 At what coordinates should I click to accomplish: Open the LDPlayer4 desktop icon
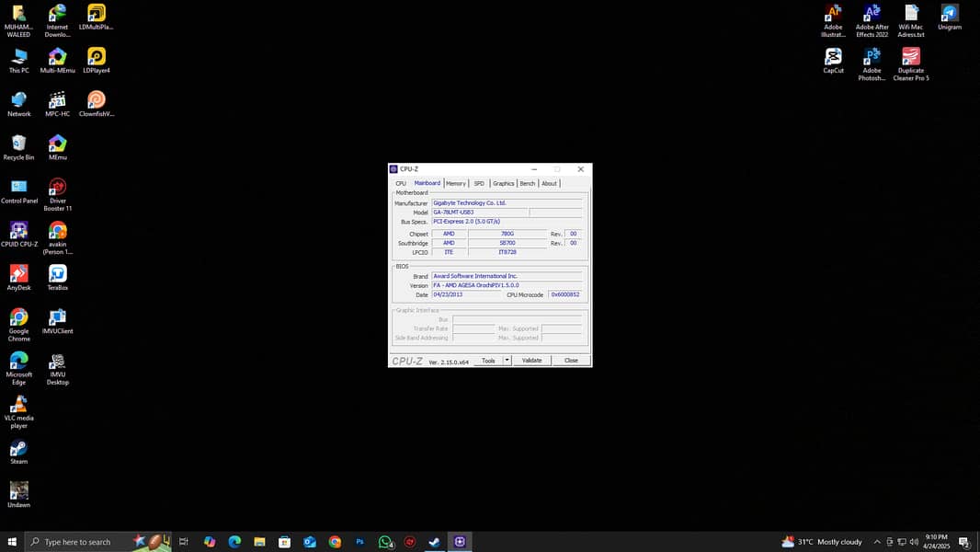(97, 62)
